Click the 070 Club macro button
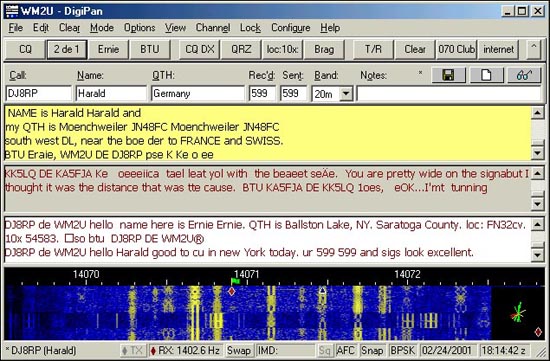Viewport: 550px width, 361px height. coord(456,49)
